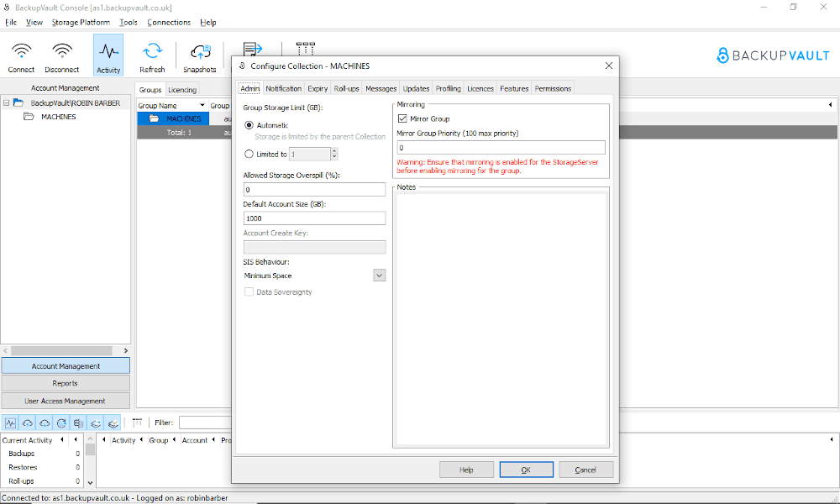Click the BackupVault\ROBIN BARBER folder icon
Image resolution: width=840 pixels, height=504 pixels.
click(18, 102)
